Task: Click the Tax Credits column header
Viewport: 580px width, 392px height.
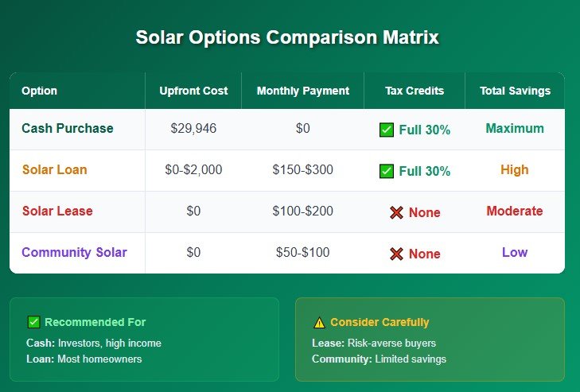Action: 414,91
